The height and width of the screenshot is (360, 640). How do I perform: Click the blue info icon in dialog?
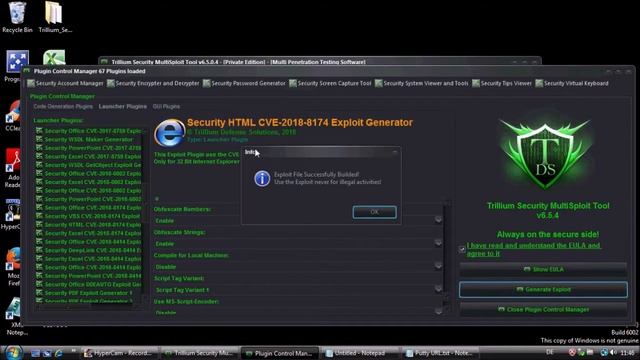coord(262,179)
